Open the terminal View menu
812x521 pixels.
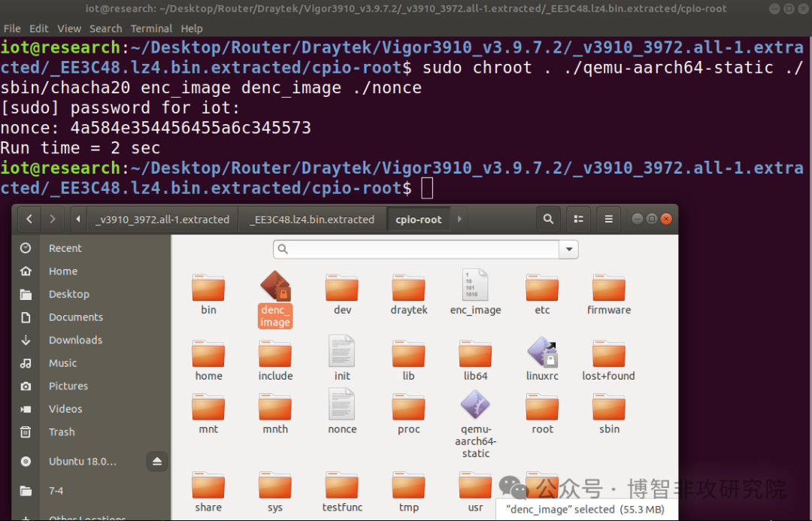pyautogui.click(x=69, y=29)
